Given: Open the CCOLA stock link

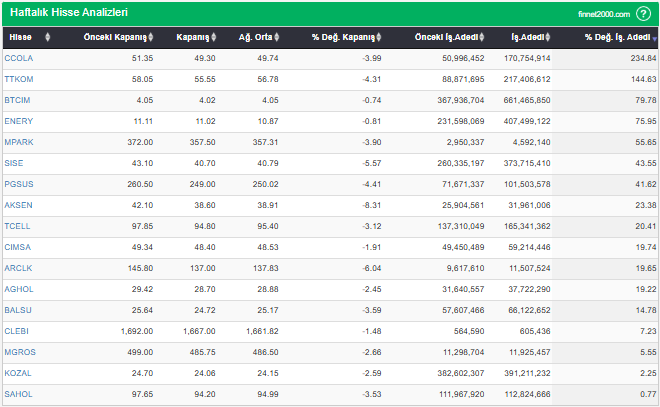Looking at the screenshot, I should tap(18, 59).
